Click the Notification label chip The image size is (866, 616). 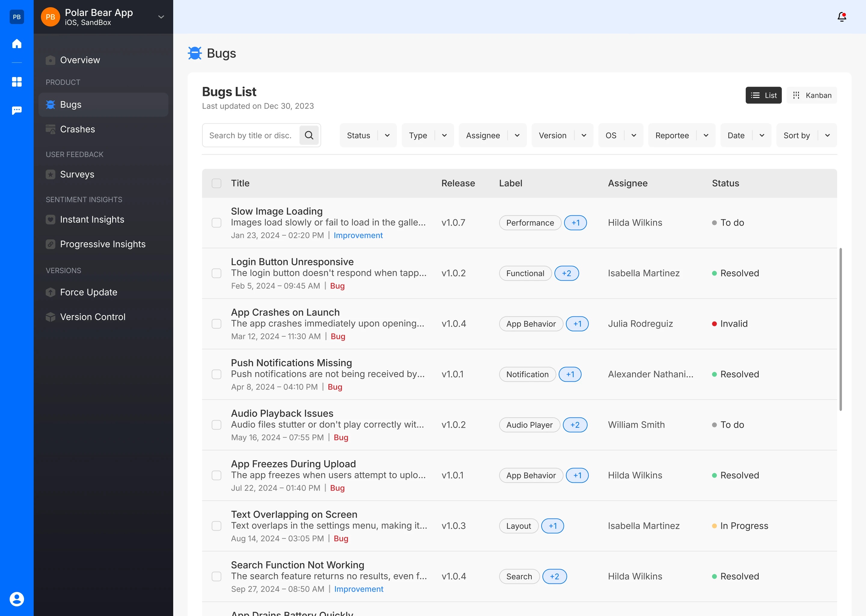coord(527,374)
